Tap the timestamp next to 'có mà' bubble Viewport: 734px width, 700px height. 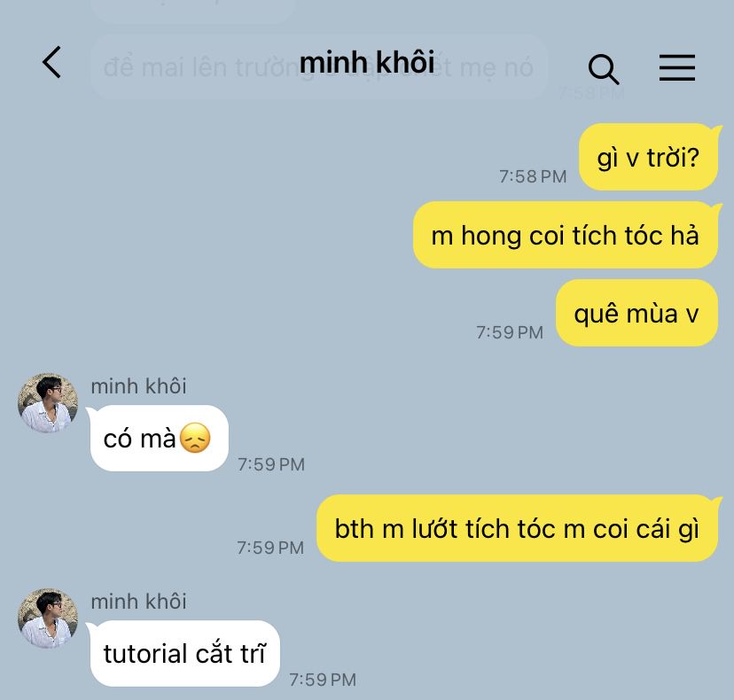(271, 464)
